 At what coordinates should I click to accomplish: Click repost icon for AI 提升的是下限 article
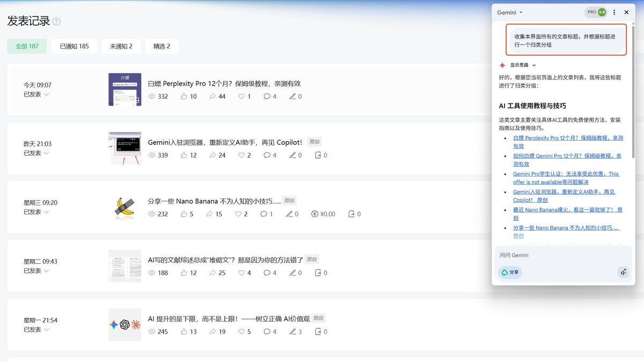point(318,332)
